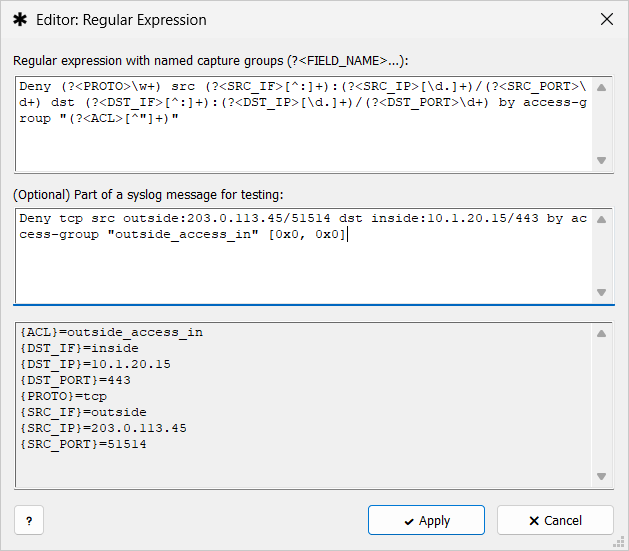Viewport: 629px width, 551px height.
Task: Click the result line {DST_IP}=10.1.20.15
Action: pyautogui.click(x=95, y=364)
